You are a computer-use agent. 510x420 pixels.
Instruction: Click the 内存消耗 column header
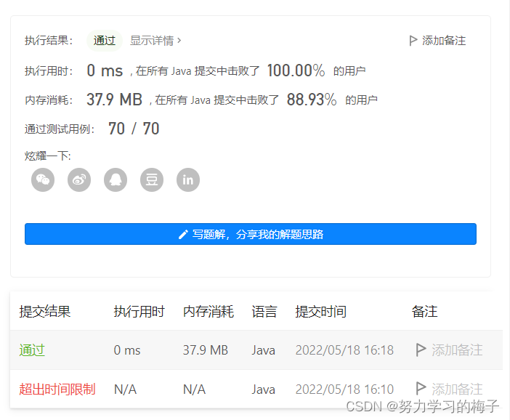pyautogui.click(x=209, y=311)
